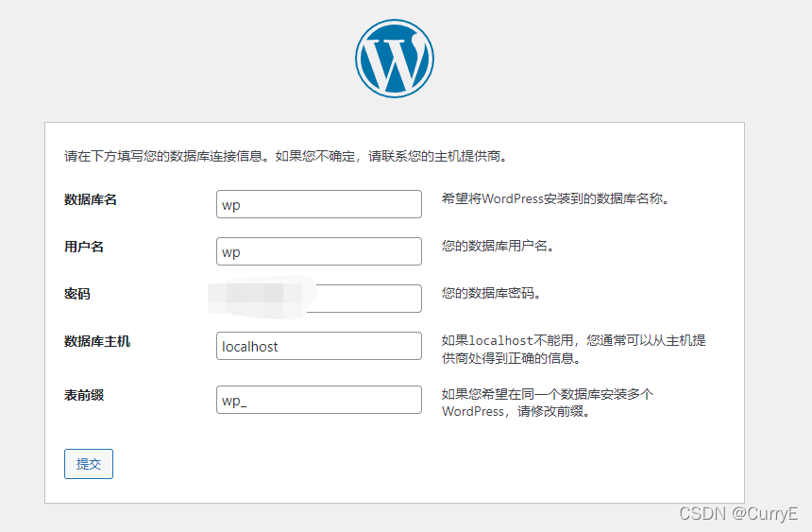Click the 表前缀 label
Screen dimensions: 812x532
(84, 395)
